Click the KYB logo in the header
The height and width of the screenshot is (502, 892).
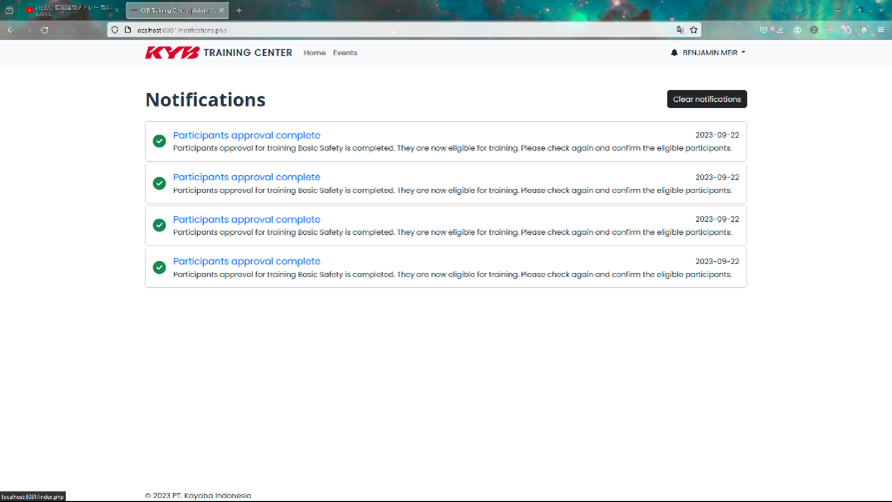(x=172, y=53)
